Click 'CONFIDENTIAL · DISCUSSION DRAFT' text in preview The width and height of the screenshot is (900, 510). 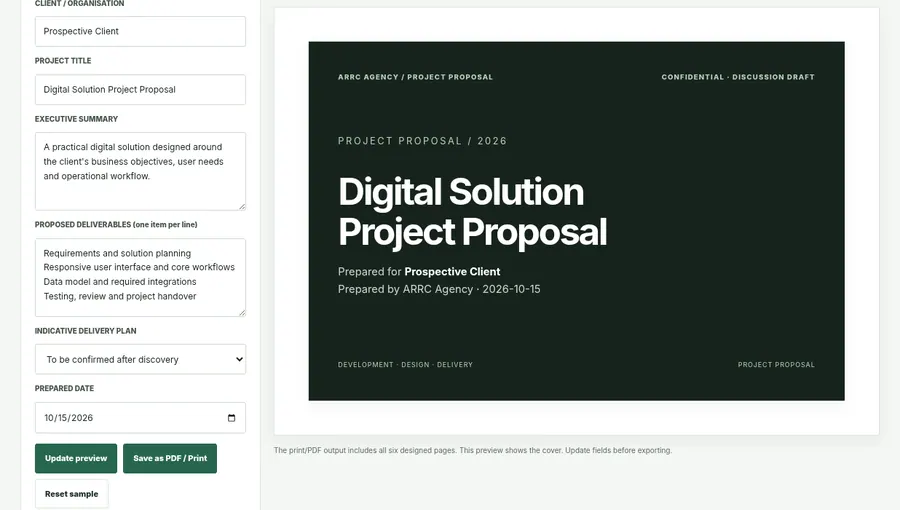(x=738, y=77)
